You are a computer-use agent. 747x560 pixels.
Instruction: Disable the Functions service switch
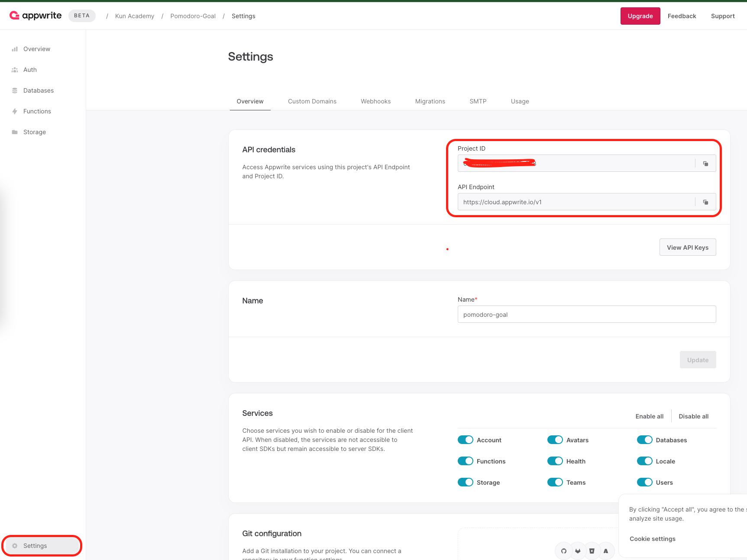466,461
